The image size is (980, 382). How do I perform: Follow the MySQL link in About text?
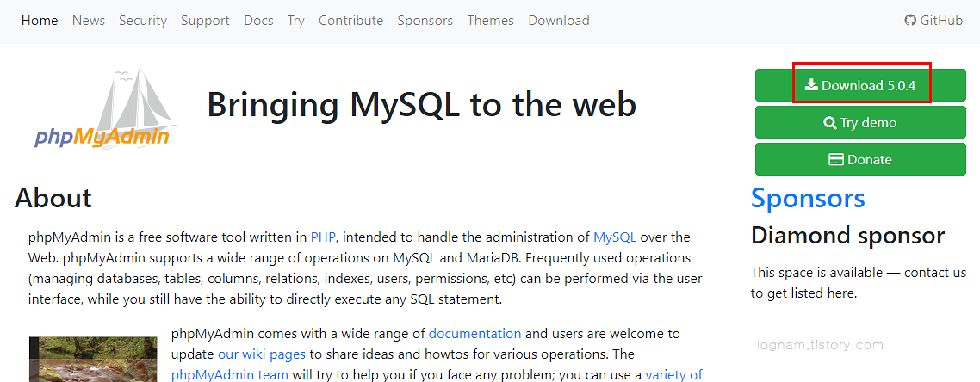[x=615, y=237]
